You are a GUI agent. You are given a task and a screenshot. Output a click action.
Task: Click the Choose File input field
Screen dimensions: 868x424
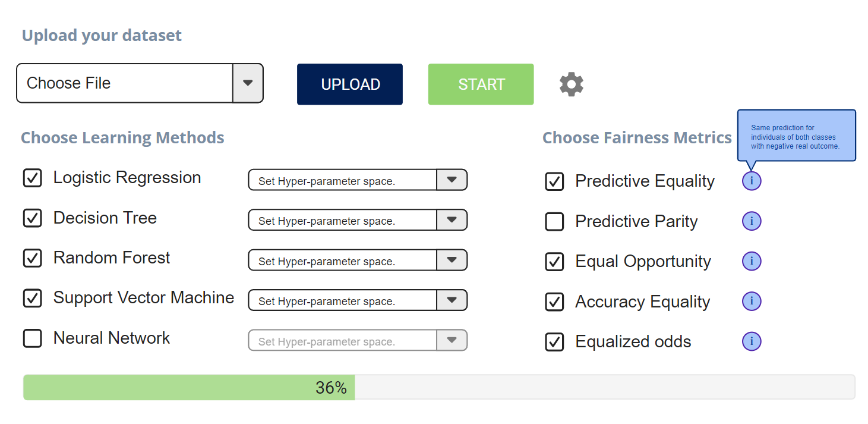[125, 83]
